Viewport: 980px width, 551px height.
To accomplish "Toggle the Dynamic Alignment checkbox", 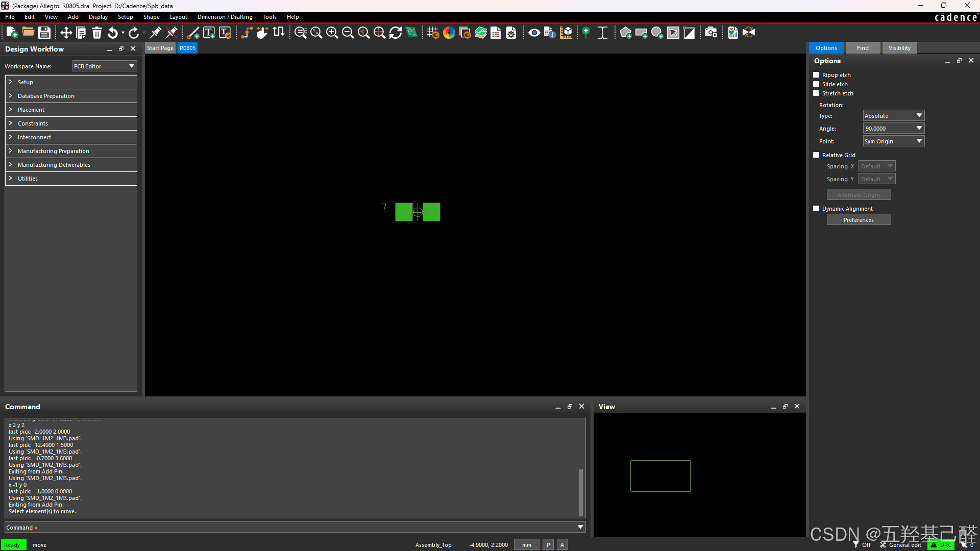I will [x=816, y=209].
